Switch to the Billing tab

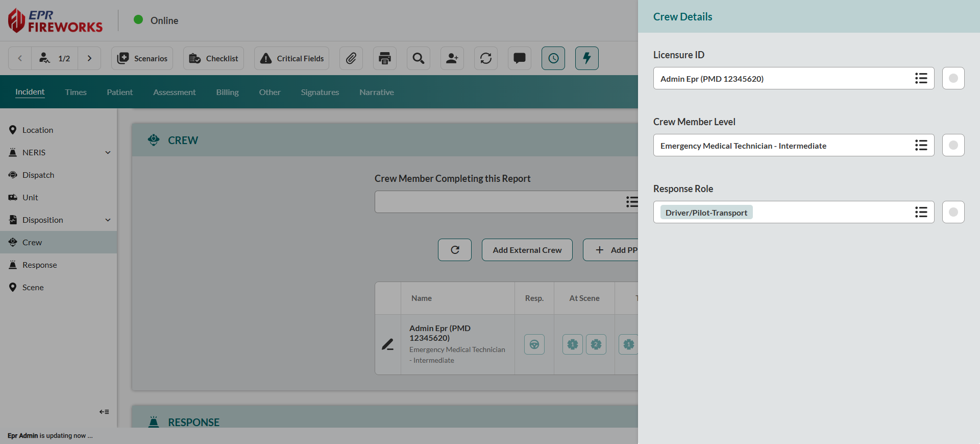click(x=227, y=92)
